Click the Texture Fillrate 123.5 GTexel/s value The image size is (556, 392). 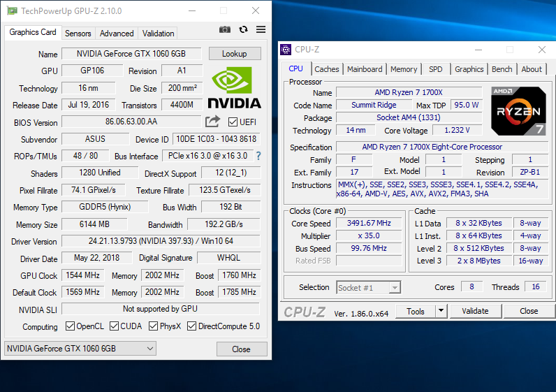tap(225, 190)
